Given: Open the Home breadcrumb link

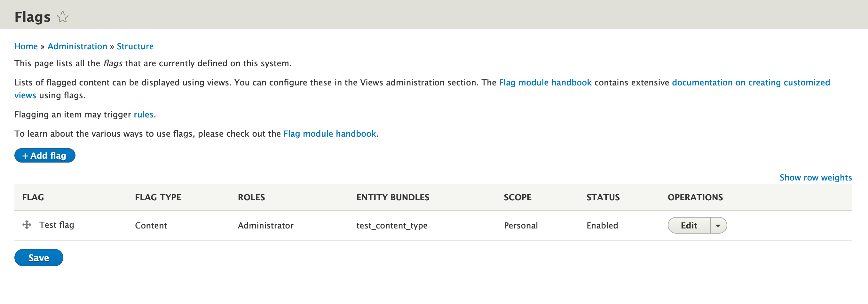Looking at the screenshot, I should (x=26, y=46).
